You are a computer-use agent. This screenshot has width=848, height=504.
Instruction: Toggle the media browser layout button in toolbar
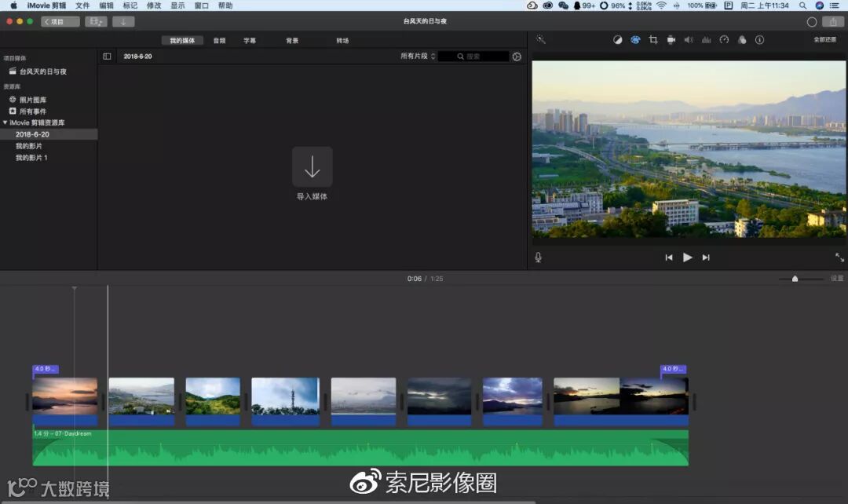[x=96, y=22]
